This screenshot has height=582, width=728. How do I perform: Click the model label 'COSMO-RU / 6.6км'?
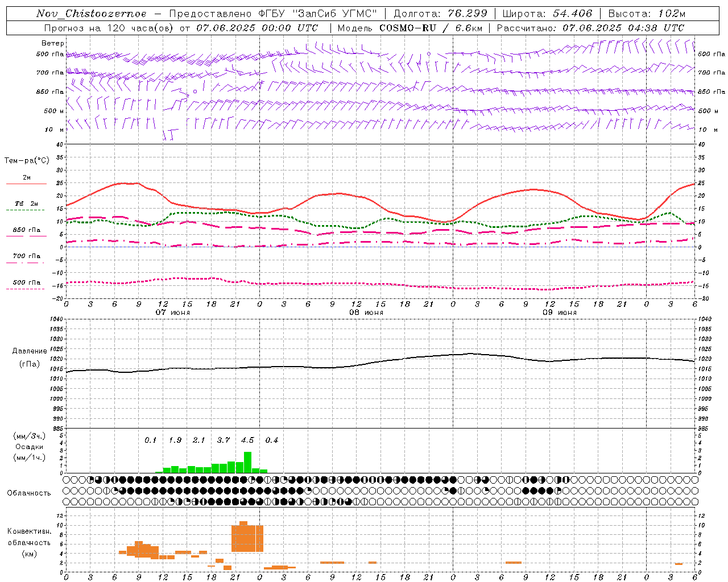point(430,28)
